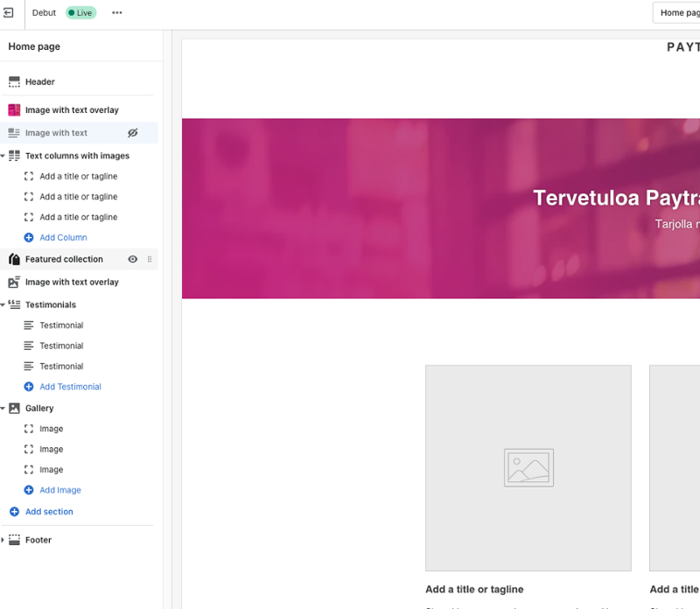Viewport: 700px width, 609px height.
Task: Click the Add Testimonial plus icon
Action: 29,387
